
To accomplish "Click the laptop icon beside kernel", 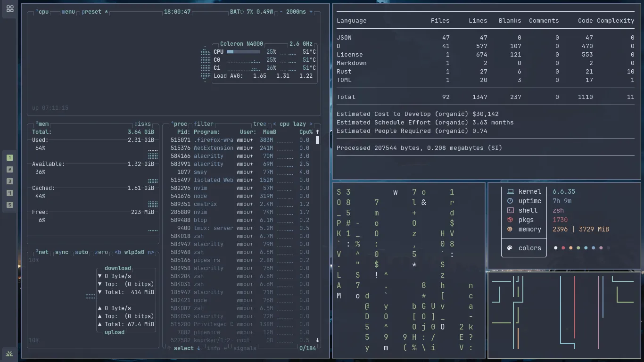I will point(510,192).
